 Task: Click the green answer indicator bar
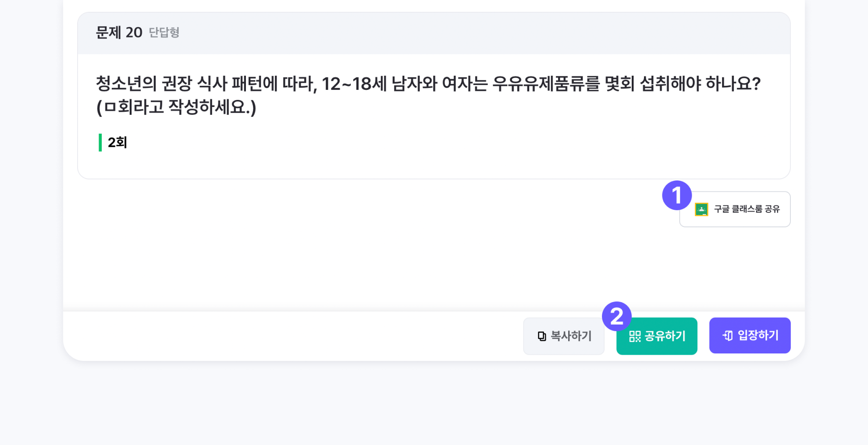point(100,142)
